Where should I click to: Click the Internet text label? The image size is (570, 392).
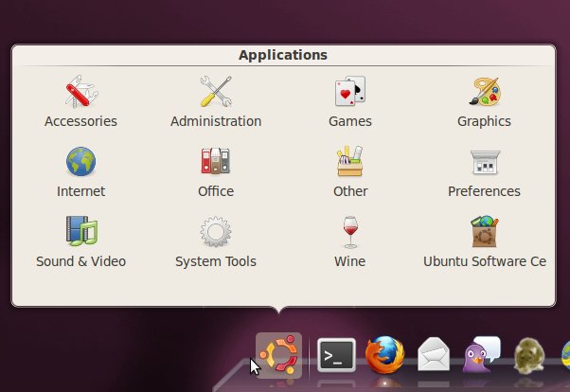click(x=80, y=191)
